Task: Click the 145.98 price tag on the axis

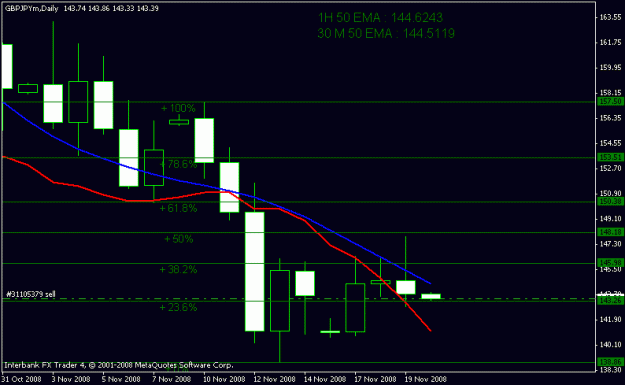Action: (610, 263)
